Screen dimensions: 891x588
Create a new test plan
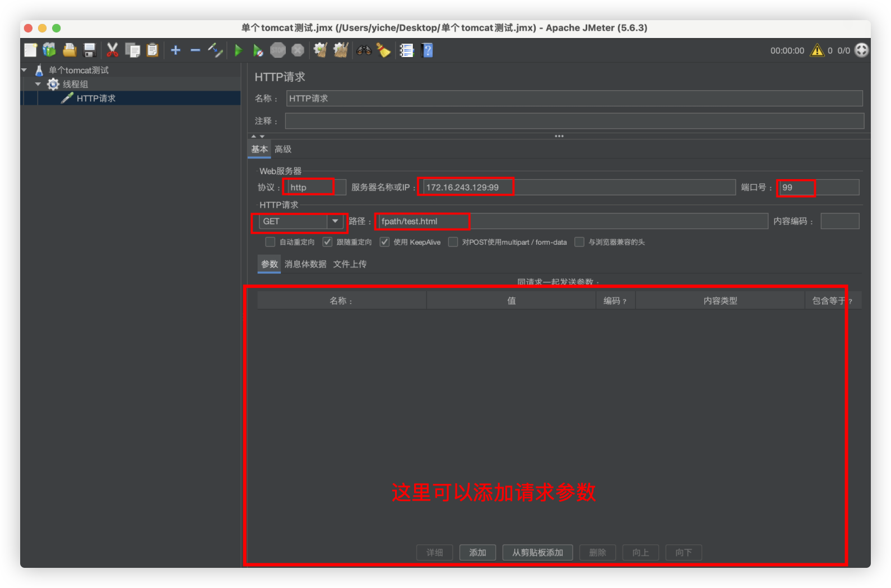click(x=31, y=50)
